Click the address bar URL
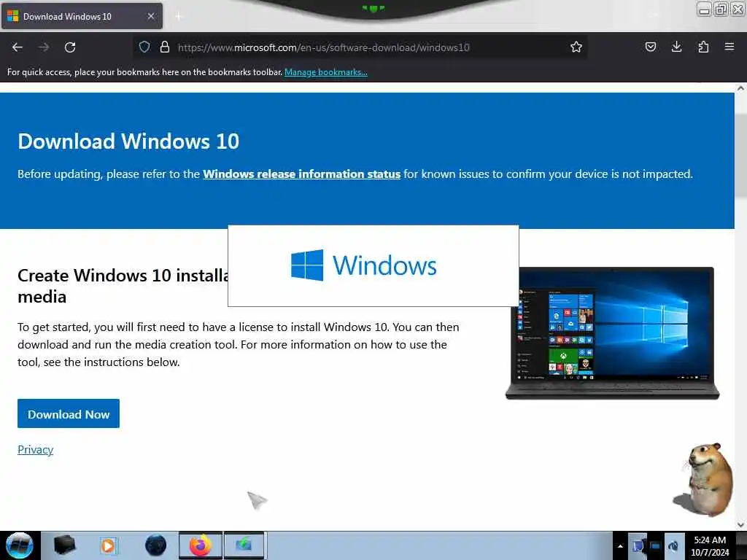The image size is (747, 560). (x=323, y=47)
